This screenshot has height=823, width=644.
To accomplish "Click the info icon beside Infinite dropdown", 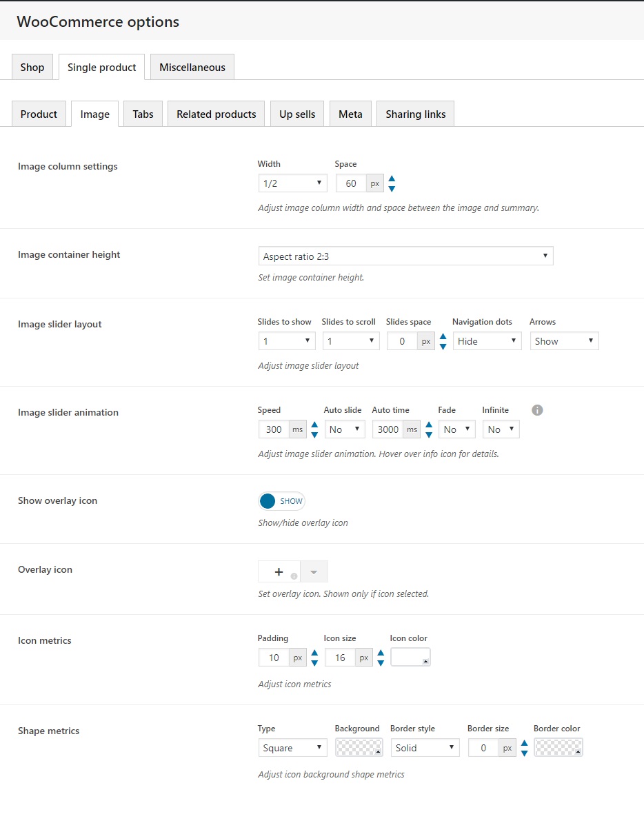I will click(x=538, y=410).
